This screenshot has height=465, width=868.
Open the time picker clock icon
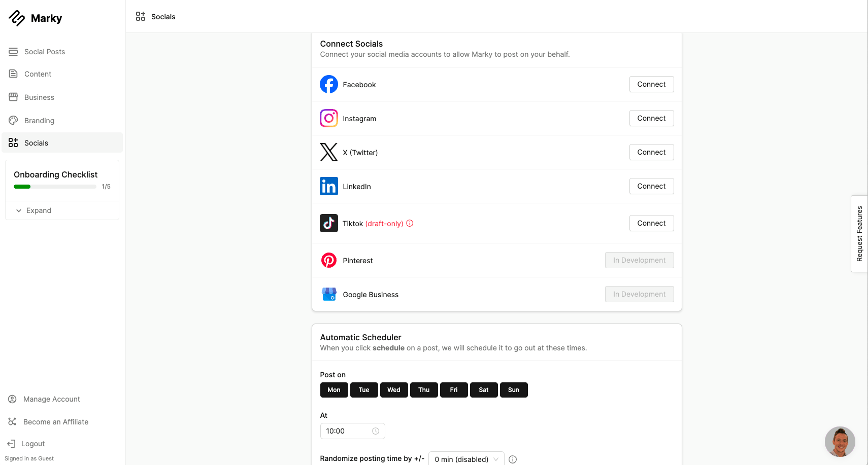point(376,431)
